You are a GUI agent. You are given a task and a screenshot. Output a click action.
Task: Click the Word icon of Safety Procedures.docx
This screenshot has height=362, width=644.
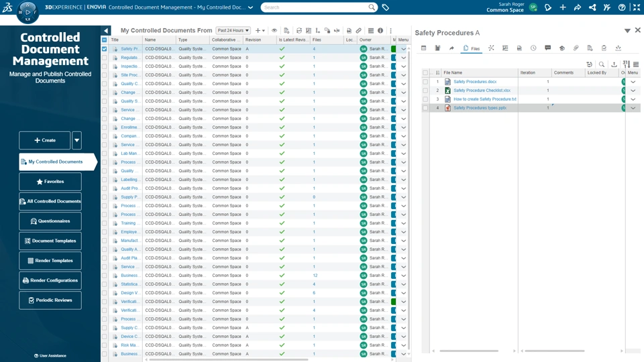pos(447,82)
